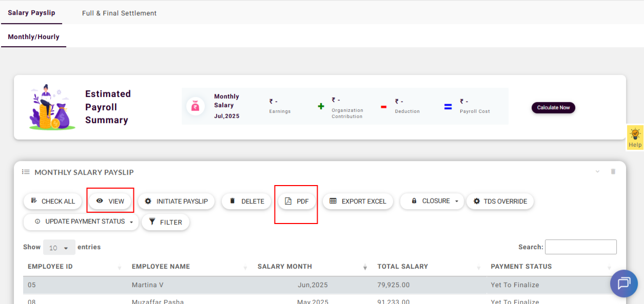Change the show entries count dropdown
644x304 pixels.
(59, 248)
